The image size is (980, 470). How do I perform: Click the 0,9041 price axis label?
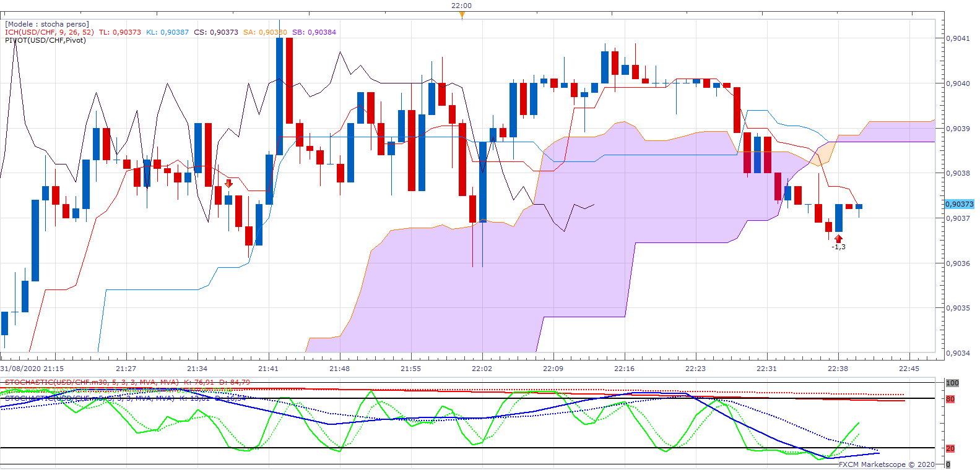click(958, 38)
